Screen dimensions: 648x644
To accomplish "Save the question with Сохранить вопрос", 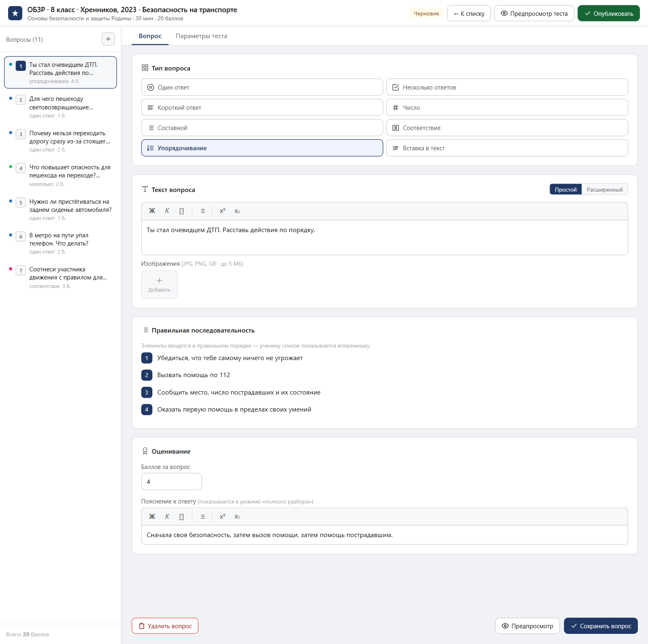I will (601, 626).
